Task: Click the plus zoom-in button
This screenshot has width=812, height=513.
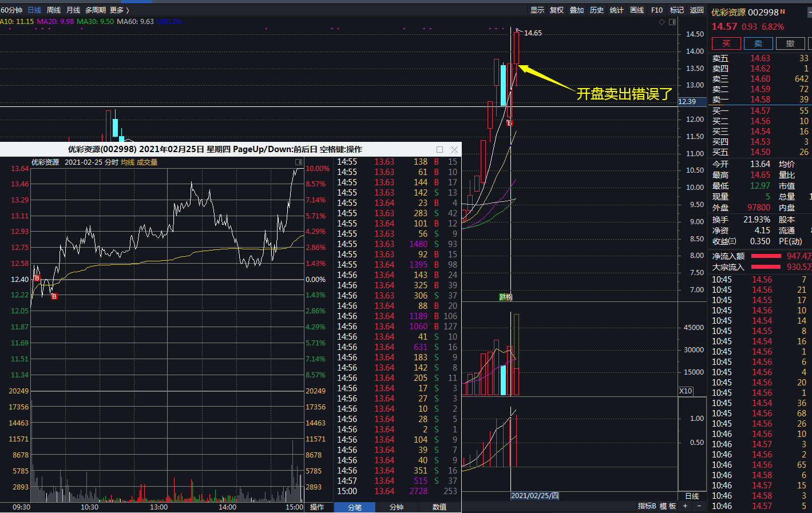Action: point(685,506)
